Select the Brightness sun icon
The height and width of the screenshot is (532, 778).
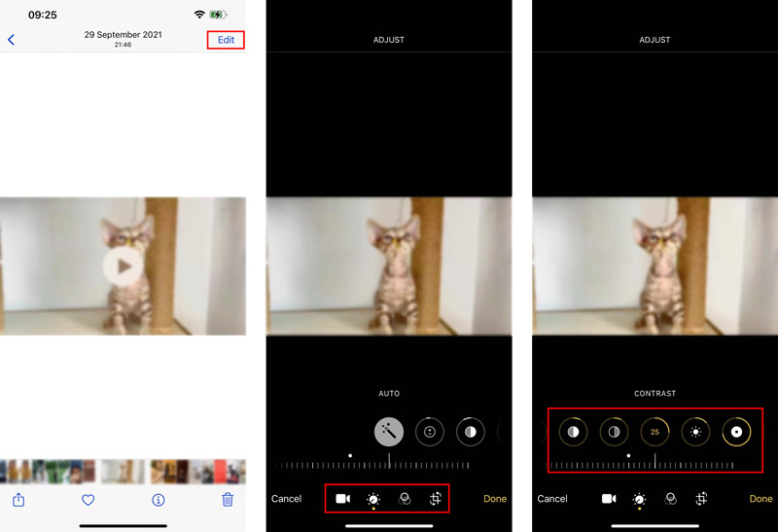coord(695,432)
